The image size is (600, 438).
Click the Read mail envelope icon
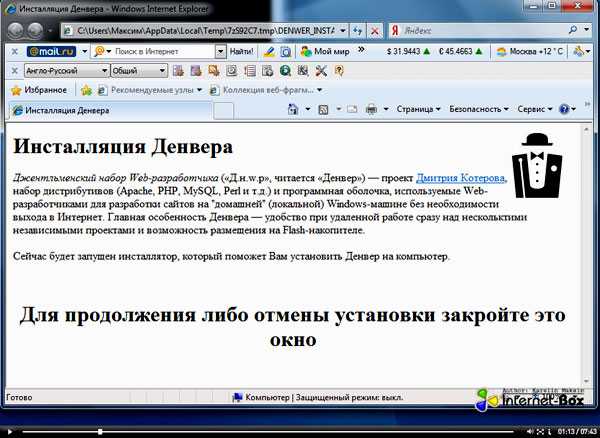click(x=352, y=110)
